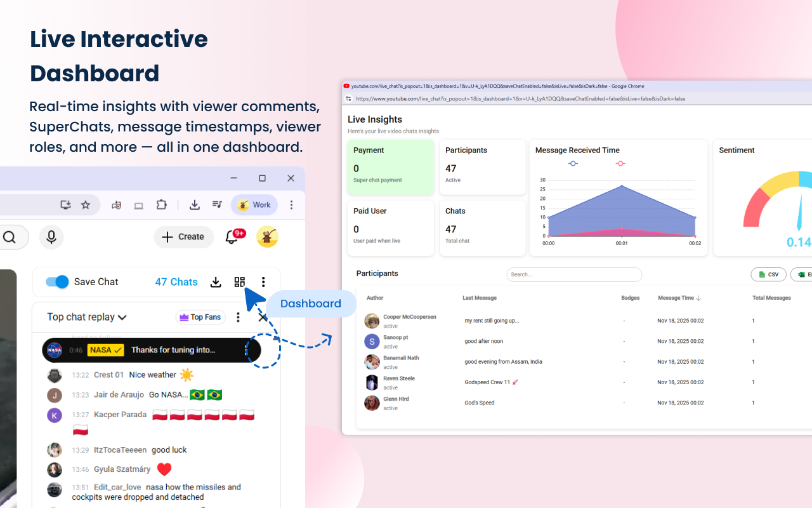
Task: Click the chat download icon beside 47 Chats
Action: tap(215, 281)
